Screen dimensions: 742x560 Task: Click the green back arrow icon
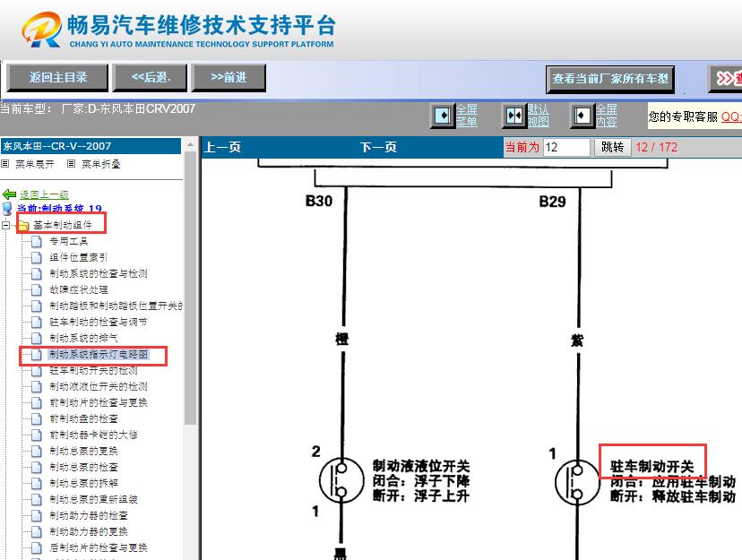click(x=10, y=194)
